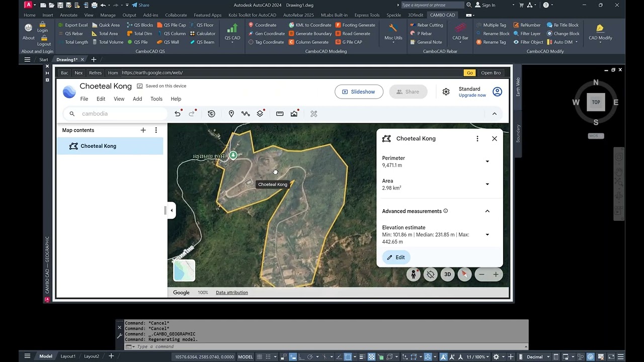644x362 pixels.
Task: Click zoom in plus on map
Action: click(x=496, y=275)
